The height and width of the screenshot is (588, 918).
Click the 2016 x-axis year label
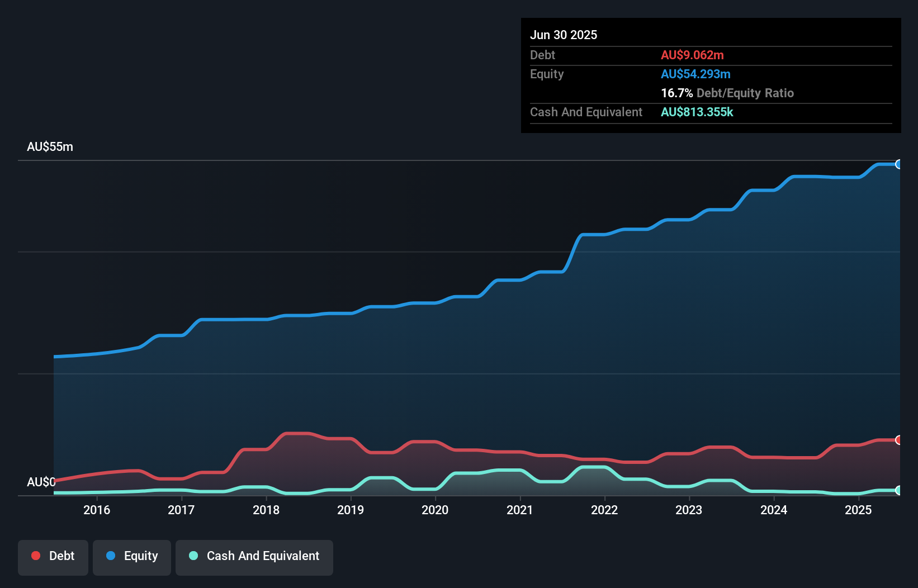click(97, 510)
